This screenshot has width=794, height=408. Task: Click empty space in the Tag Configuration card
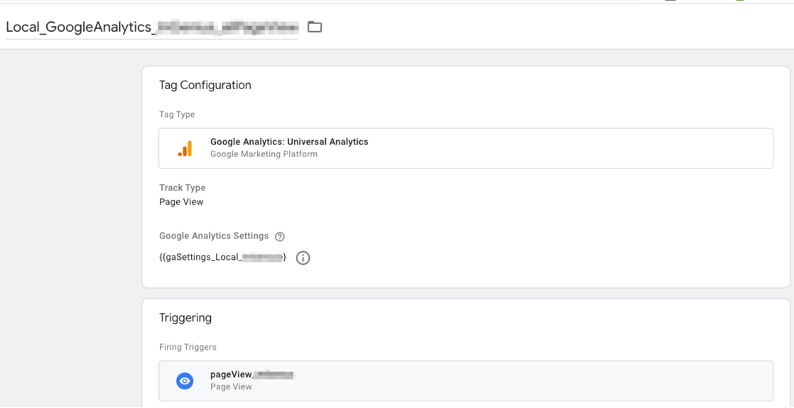[550, 215]
